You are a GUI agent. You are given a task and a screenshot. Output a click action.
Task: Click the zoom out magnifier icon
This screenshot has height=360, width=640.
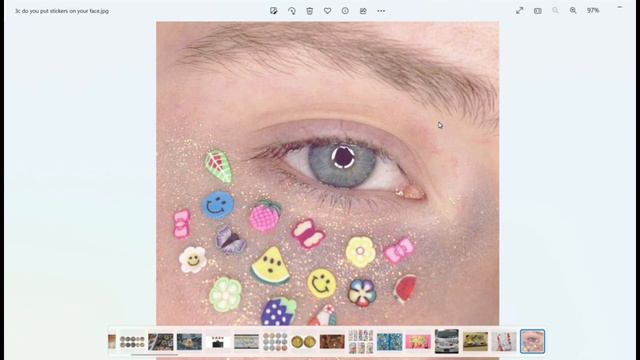coord(555,11)
